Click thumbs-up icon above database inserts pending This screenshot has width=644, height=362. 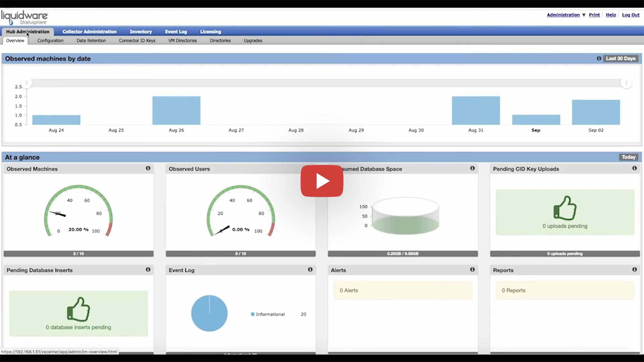pos(78,309)
